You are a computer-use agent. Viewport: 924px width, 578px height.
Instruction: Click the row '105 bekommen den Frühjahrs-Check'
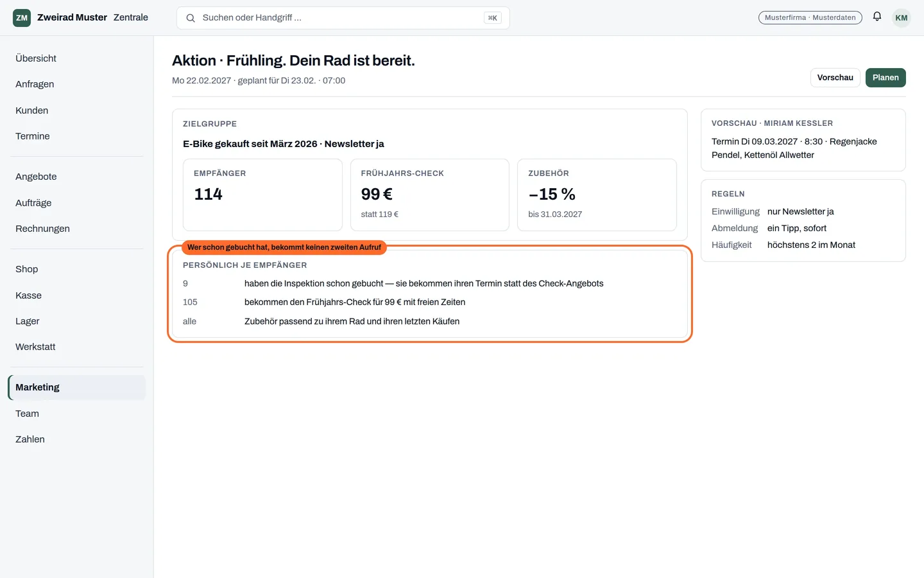tap(430, 302)
